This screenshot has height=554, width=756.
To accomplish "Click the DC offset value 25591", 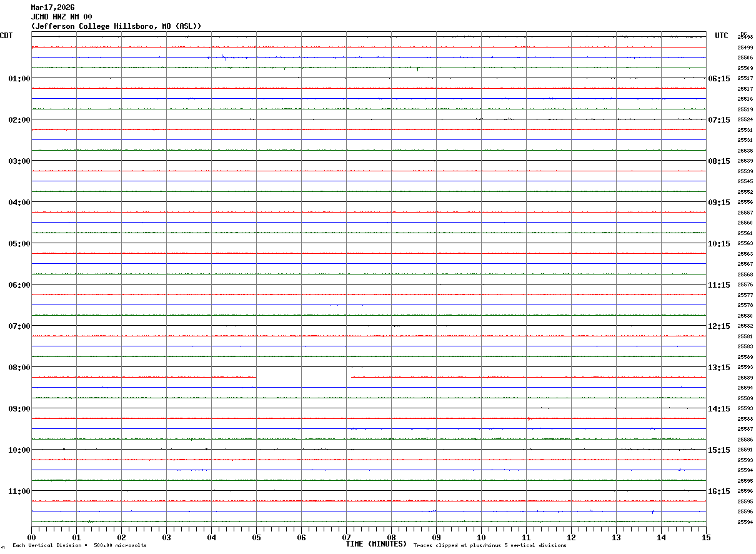I will (745, 450).
